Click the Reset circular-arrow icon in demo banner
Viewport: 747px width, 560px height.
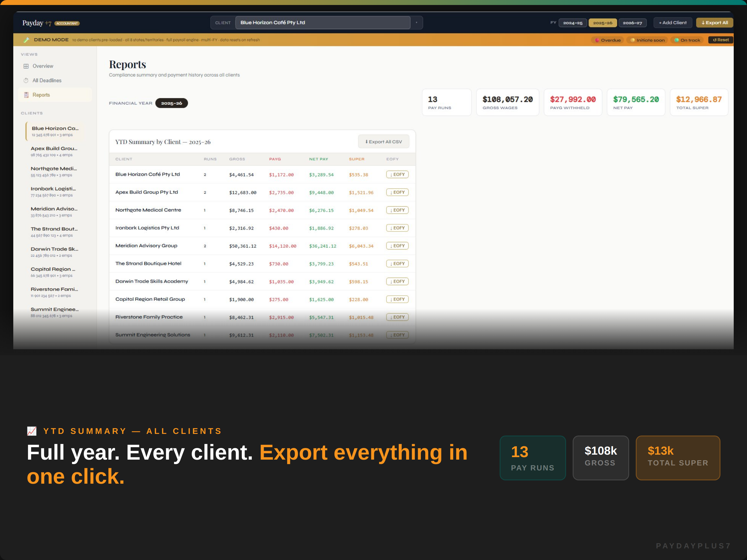(715, 40)
